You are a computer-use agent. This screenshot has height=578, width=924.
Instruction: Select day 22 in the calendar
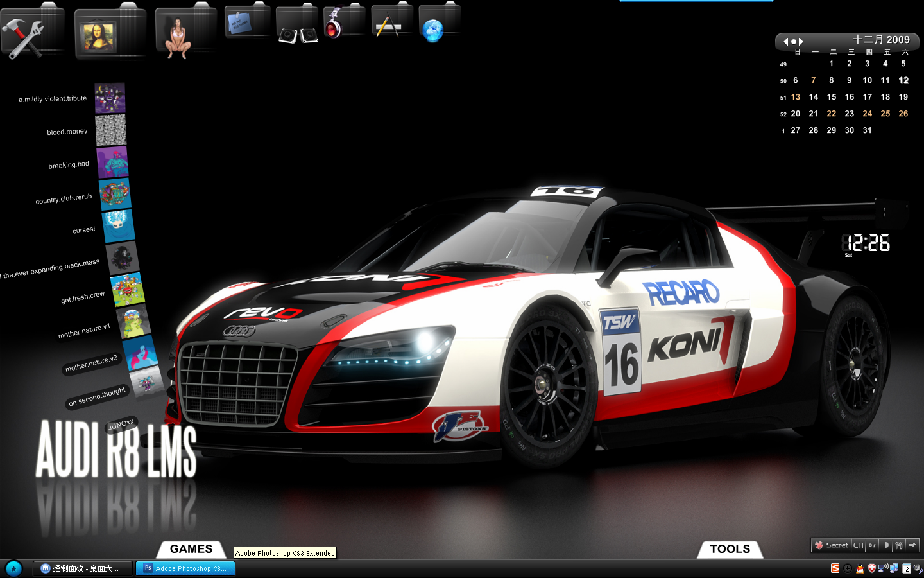click(x=832, y=114)
